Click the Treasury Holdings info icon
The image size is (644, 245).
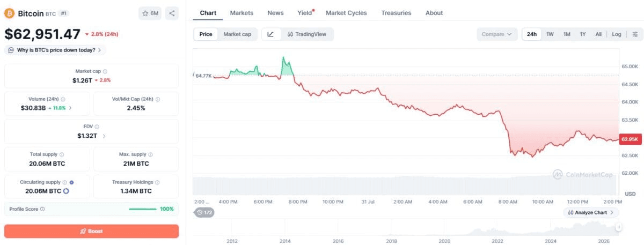[158, 182]
